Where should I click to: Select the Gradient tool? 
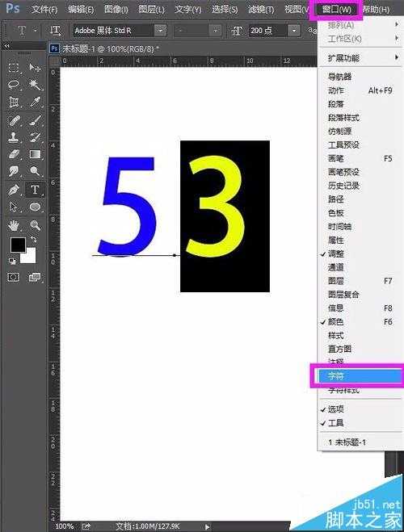pyautogui.click(x=35, y=154)
